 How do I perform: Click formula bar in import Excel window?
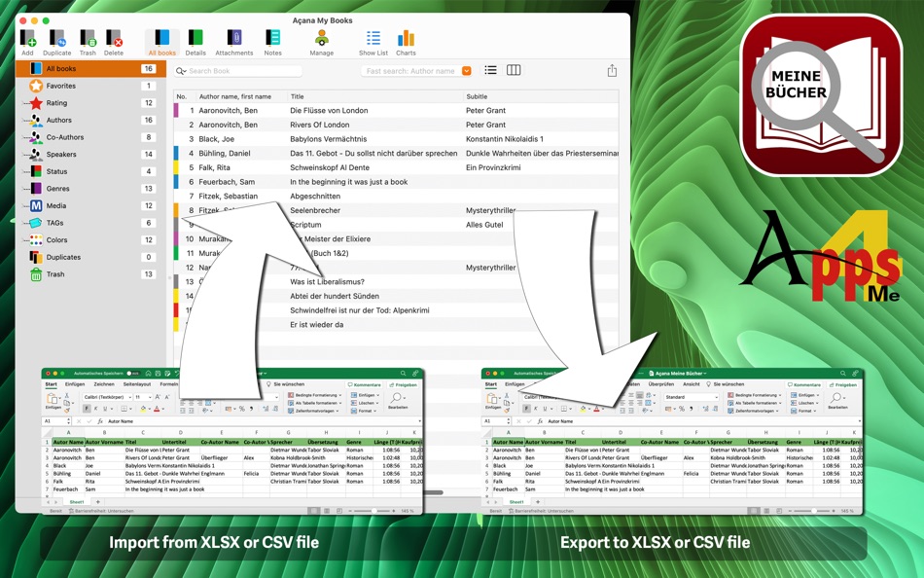(263, 421)
